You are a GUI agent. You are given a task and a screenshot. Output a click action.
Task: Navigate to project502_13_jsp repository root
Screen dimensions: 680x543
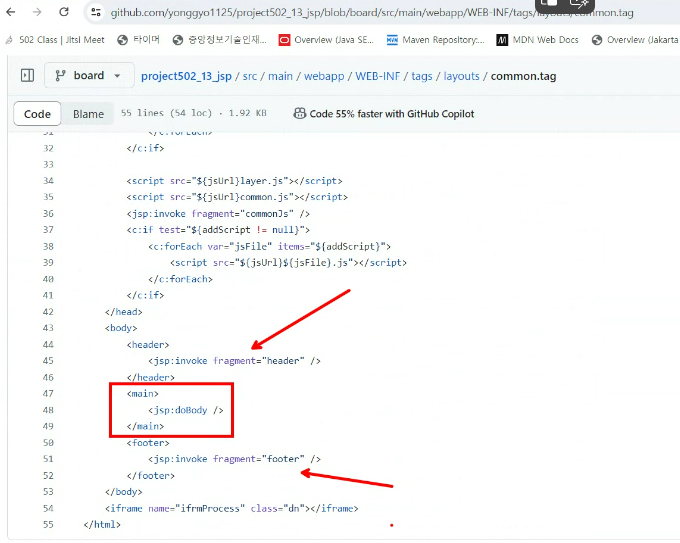(x=186, y=76)
